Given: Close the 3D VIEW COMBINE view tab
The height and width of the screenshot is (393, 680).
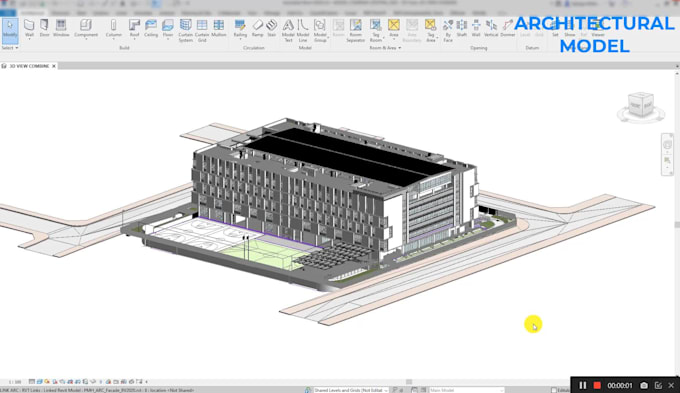Looking at the screenshot, I should coord(54,66).
